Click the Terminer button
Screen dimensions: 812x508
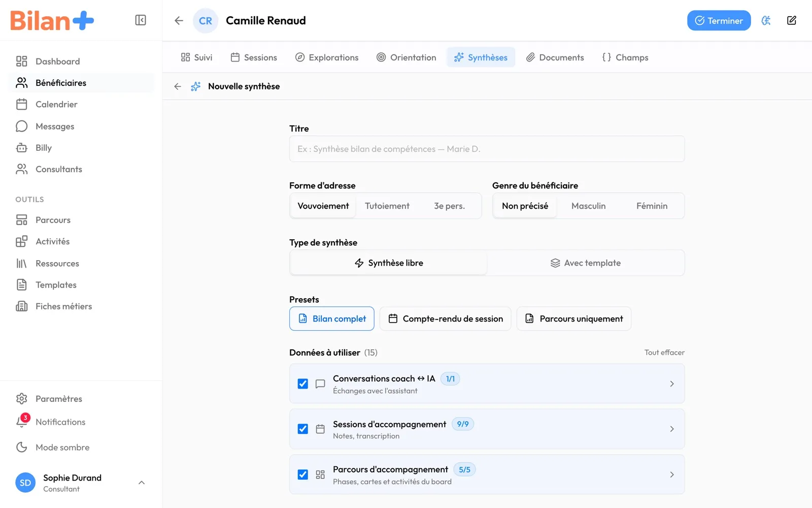point(719,20)
